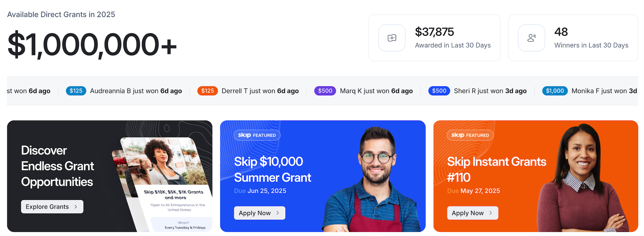The height and width of the screenshot is (236, 644).
Task: Click the $1,000 badge by Monika F
Action: (x=555, y=91)
